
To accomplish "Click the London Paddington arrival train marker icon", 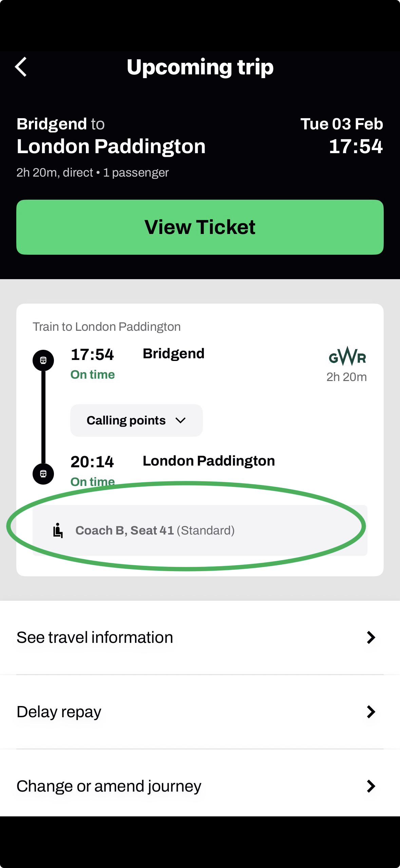I will [43, 474].
